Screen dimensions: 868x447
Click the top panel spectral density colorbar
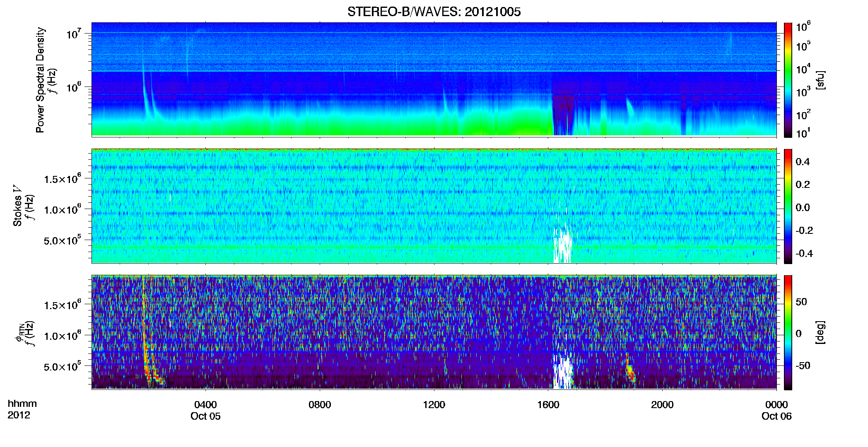[788, 80]
